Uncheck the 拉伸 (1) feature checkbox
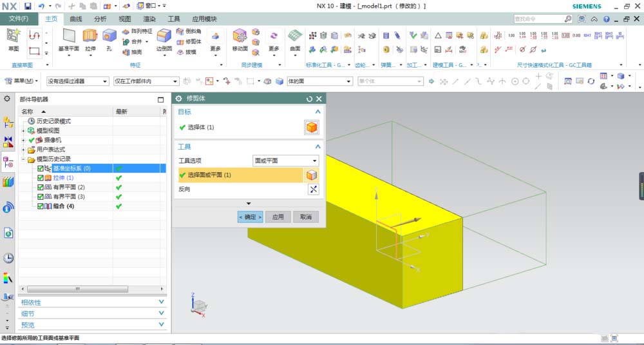Viewport: 644px width, 345px height. 40,178
